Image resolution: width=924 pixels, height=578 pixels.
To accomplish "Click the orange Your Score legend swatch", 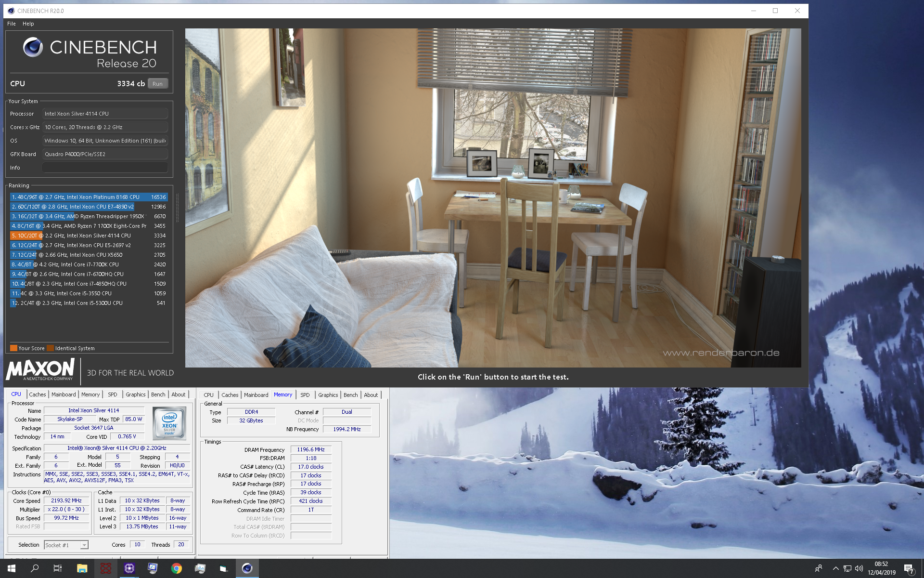I will tap(13, 348).
